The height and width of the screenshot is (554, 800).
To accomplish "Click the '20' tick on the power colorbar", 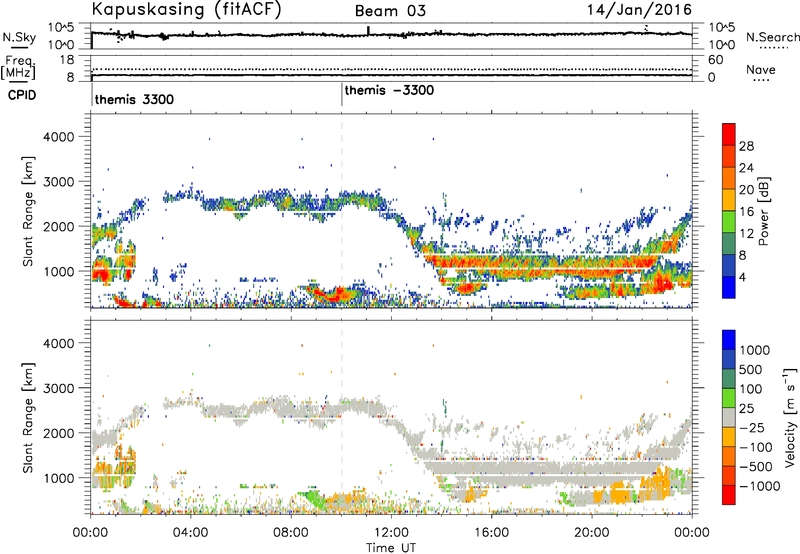I will [x=746, y=190].
